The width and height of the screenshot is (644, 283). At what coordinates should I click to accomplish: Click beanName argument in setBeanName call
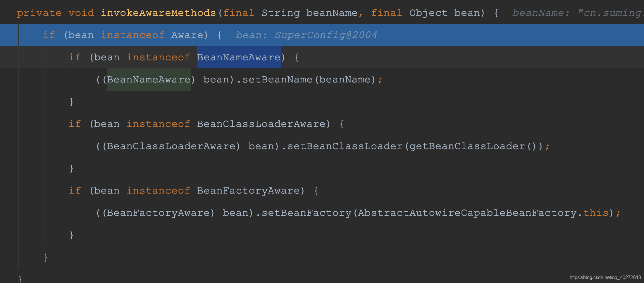click(345, 80)
